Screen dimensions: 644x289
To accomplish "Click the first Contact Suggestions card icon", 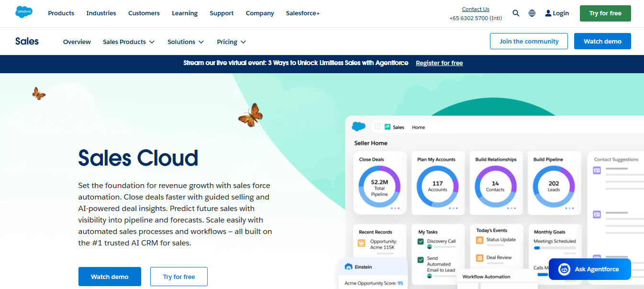I will click(597, 170).
